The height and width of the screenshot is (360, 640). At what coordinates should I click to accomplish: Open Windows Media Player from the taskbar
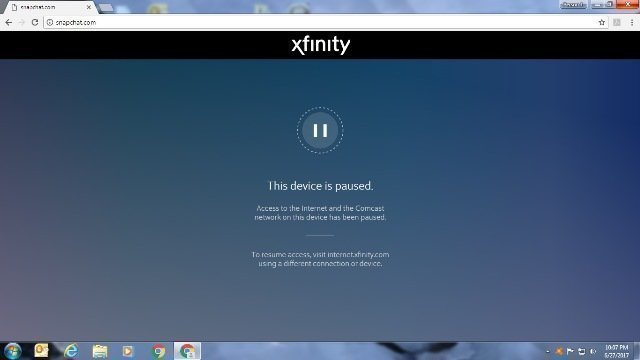[128, 351]
